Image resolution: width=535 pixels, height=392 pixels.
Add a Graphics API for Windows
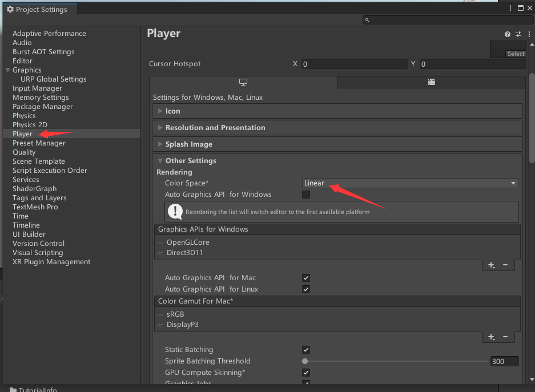click(x=491, y=265)
